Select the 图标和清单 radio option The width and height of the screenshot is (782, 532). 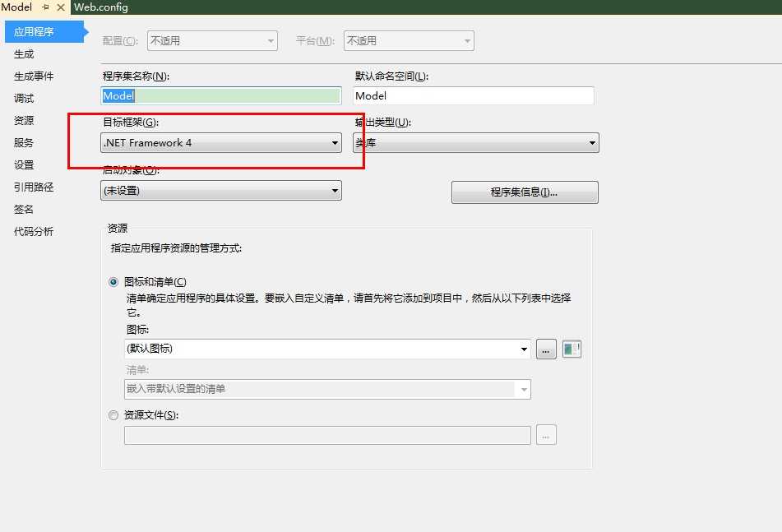pos(113,282)
